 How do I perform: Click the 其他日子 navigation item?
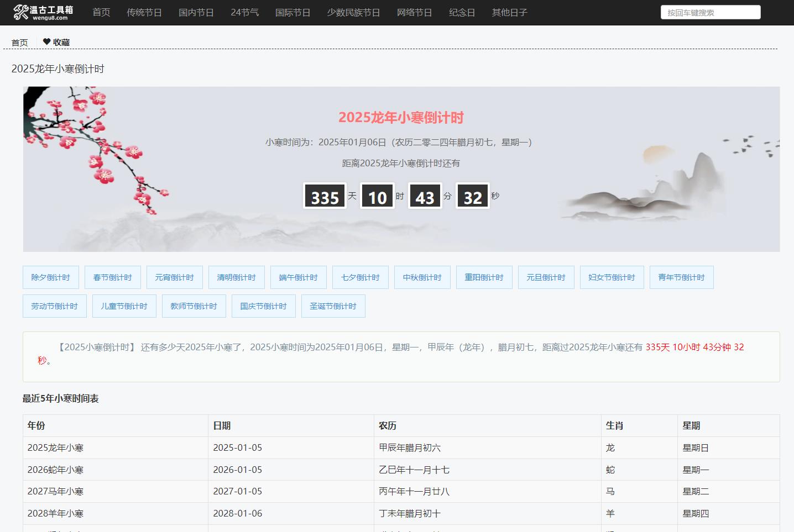click(x=509, y=12)
